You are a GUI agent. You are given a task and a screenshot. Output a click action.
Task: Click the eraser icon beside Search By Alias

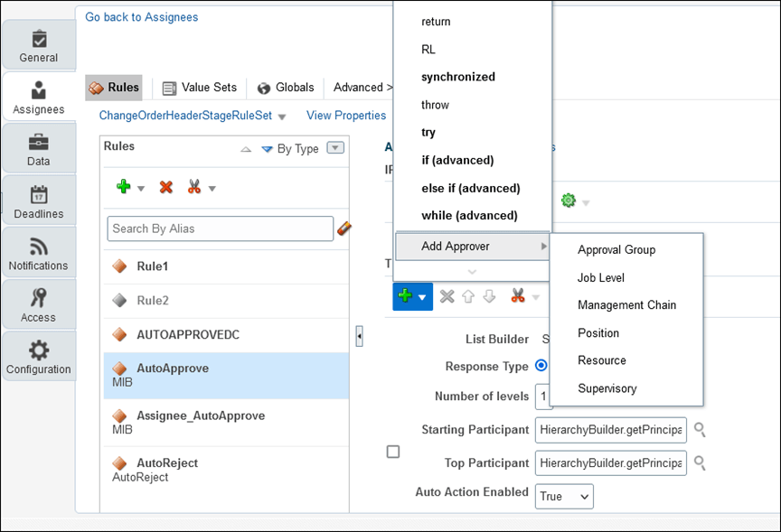pos(344,229)
